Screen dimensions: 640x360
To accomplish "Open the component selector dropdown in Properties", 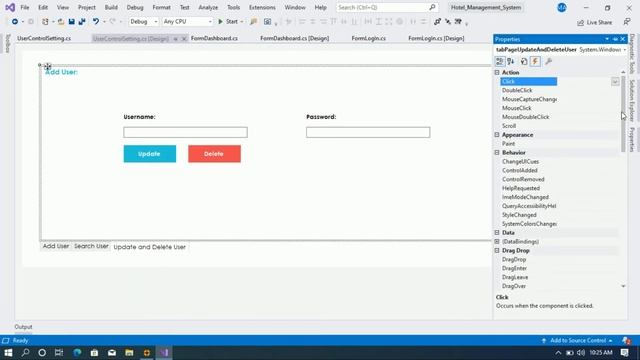I will pyautogui.click(x=624, y=50).
